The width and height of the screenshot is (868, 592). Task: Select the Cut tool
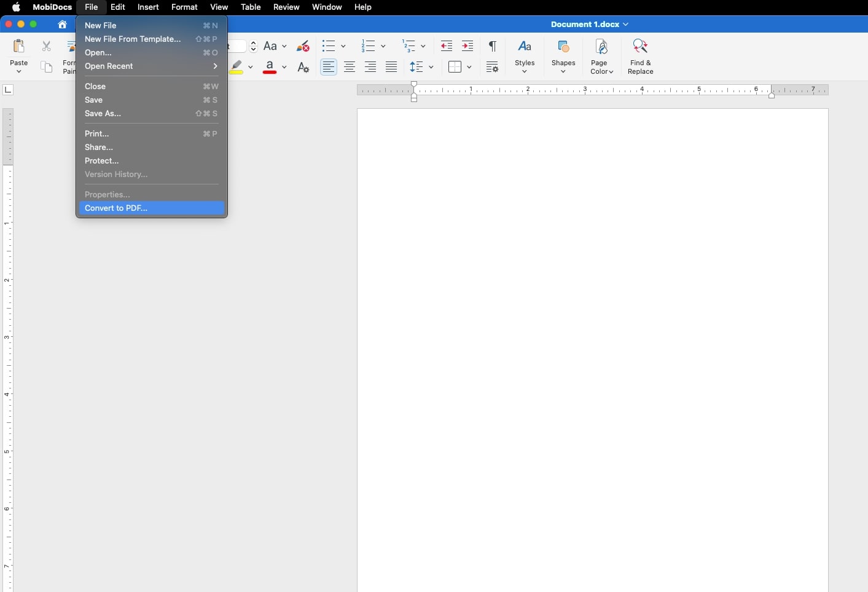[47, 46]
